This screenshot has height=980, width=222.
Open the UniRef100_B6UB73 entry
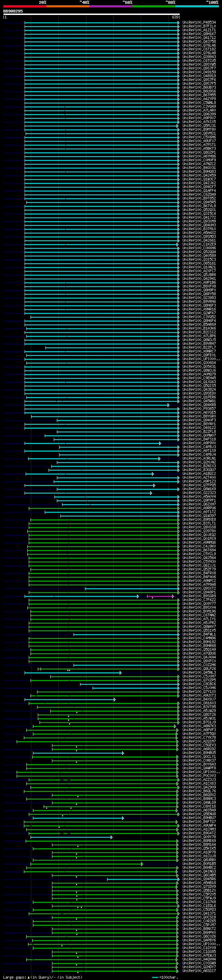(x=199, y=88)
